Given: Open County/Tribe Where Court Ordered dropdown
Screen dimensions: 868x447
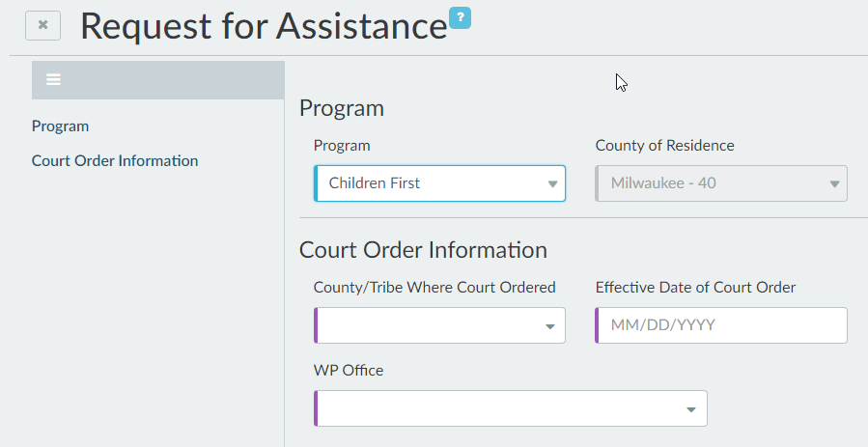Looking at the screenshot, I should pos(439,325).
